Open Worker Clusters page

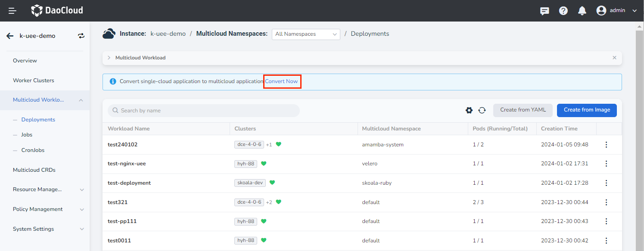pos(34,81)
